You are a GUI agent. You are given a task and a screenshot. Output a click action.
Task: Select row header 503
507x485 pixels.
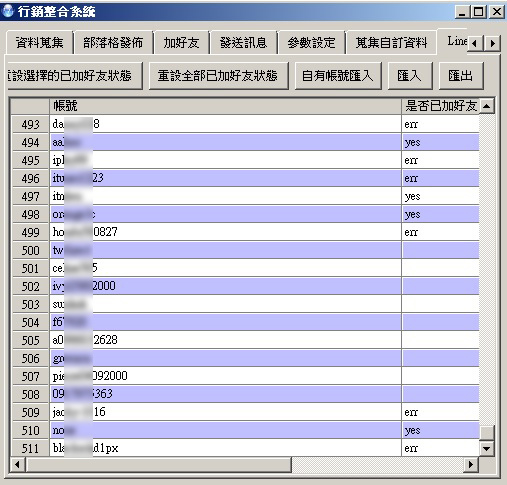click(30, 304)
